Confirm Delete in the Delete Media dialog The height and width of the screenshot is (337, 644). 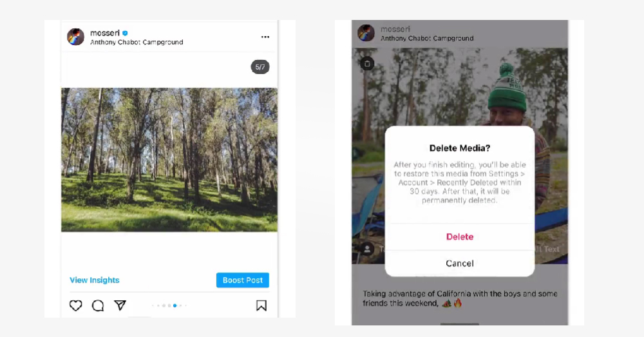tap(460, 236)
